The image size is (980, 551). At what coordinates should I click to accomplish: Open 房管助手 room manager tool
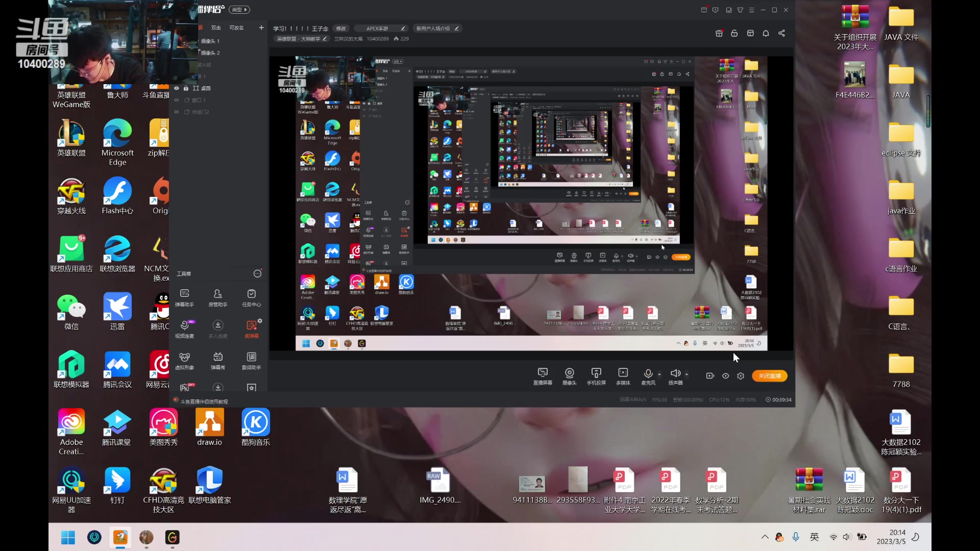(218, 298)
